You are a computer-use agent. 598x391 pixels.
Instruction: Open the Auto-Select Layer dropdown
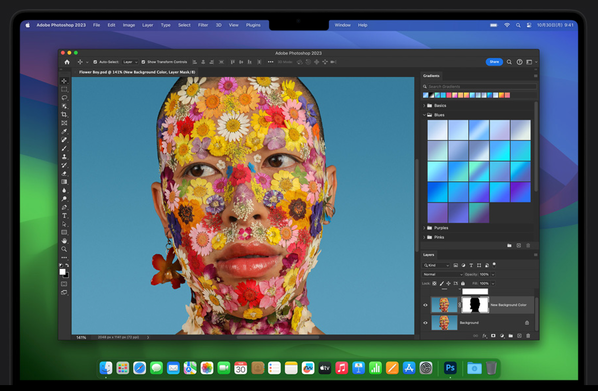[x=130, y=62]
